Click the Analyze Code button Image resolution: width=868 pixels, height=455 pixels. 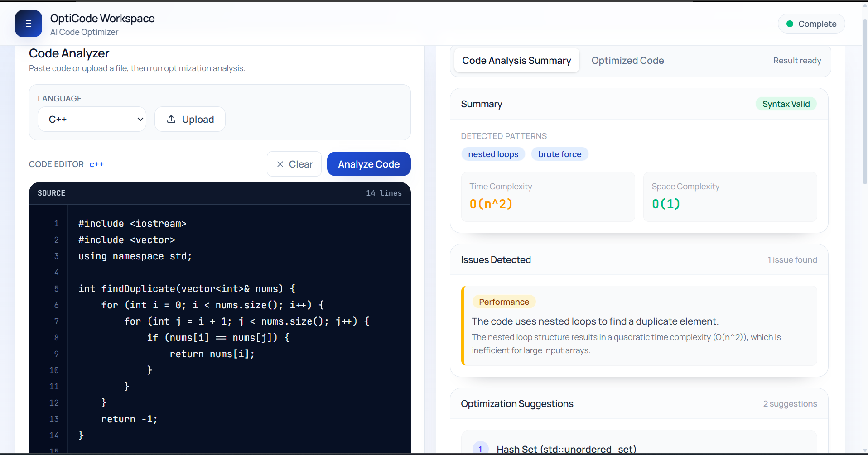(369, 164)
